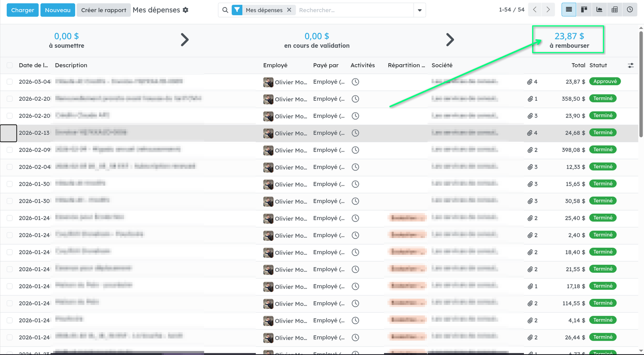
Task: Go to next page of records
Action: 548,10
